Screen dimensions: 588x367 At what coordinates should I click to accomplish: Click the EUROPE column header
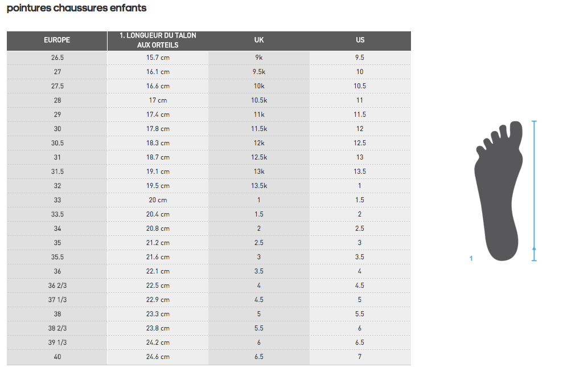pos(57,40)
